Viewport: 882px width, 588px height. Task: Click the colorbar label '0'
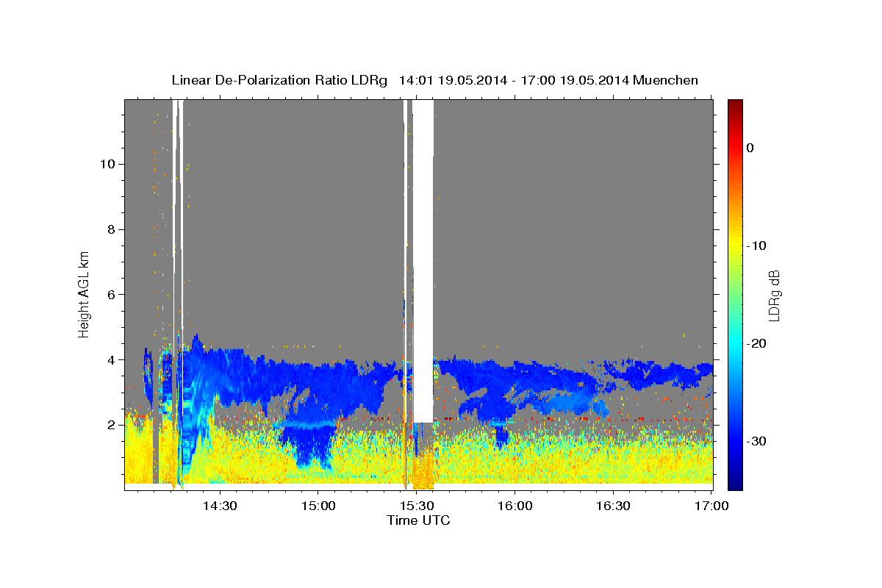[750, 148]
